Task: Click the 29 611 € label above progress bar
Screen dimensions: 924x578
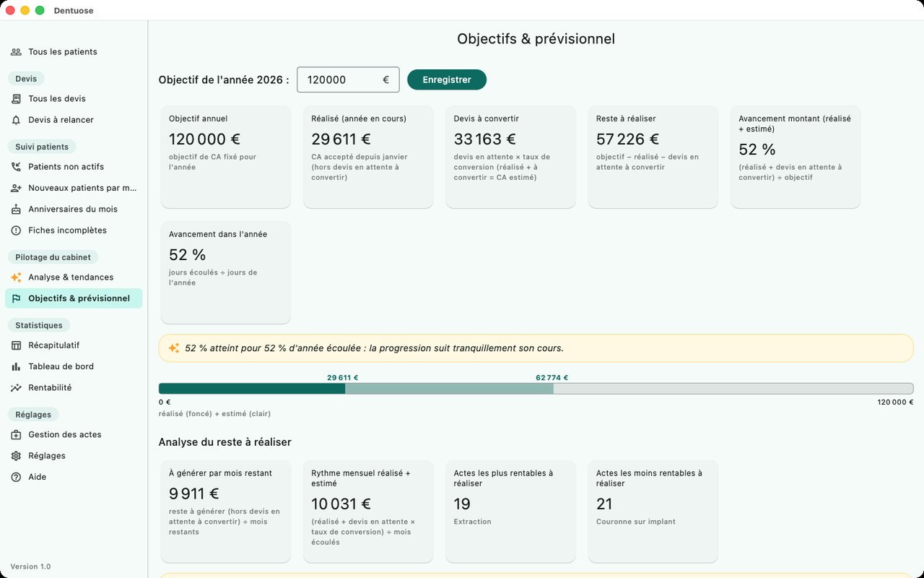Action: tap(343, 378)
